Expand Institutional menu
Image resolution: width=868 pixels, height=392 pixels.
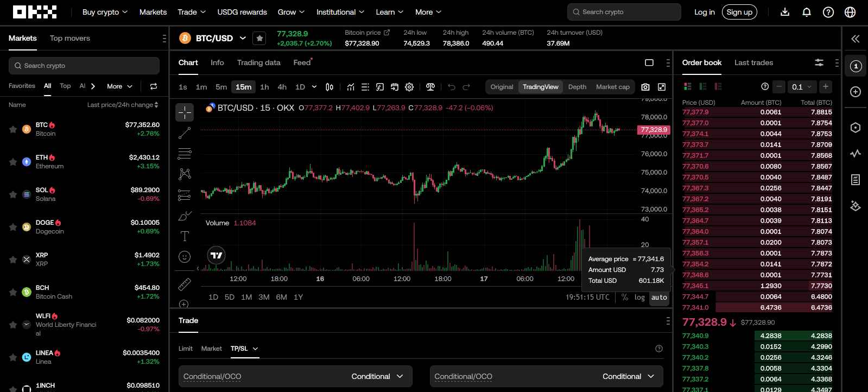(340, 12)
